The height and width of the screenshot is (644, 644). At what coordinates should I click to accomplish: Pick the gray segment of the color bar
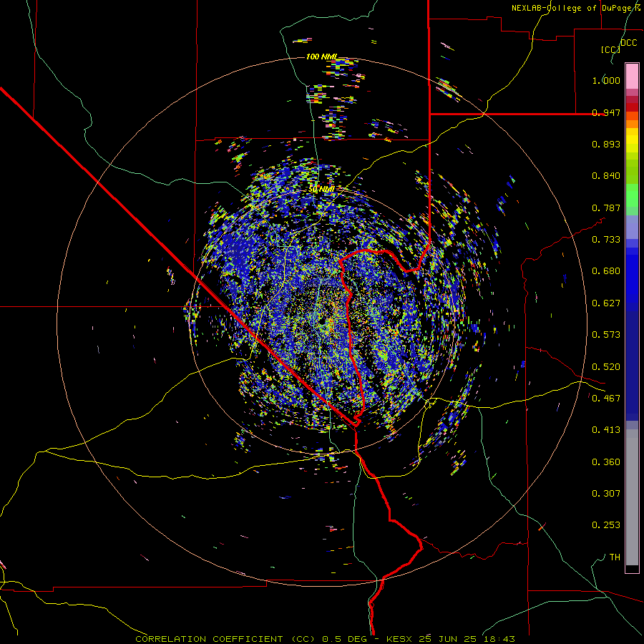pyautogui.click(x=632, y=497)
